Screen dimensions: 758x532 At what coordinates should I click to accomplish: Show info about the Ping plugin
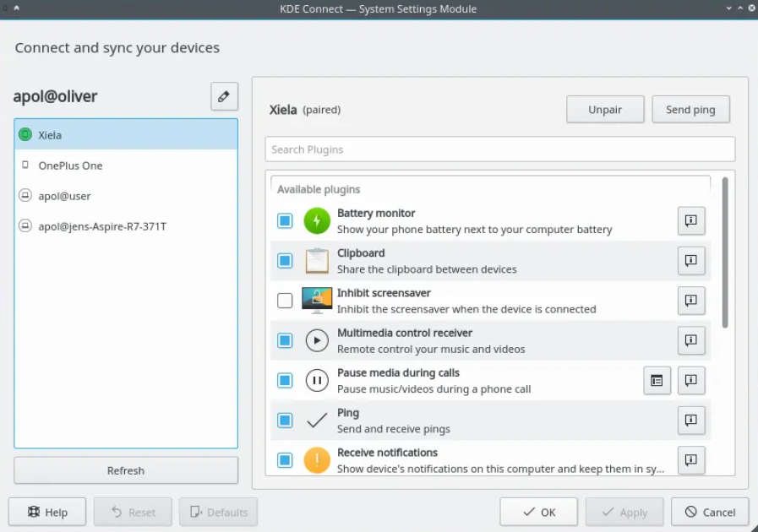coord(690,421)
